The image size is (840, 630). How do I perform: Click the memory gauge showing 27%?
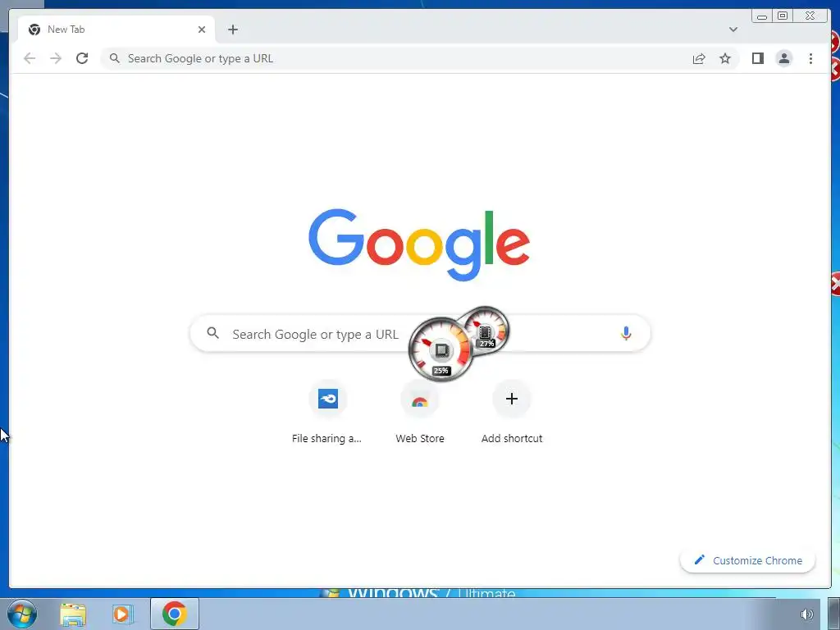point(486,330)
